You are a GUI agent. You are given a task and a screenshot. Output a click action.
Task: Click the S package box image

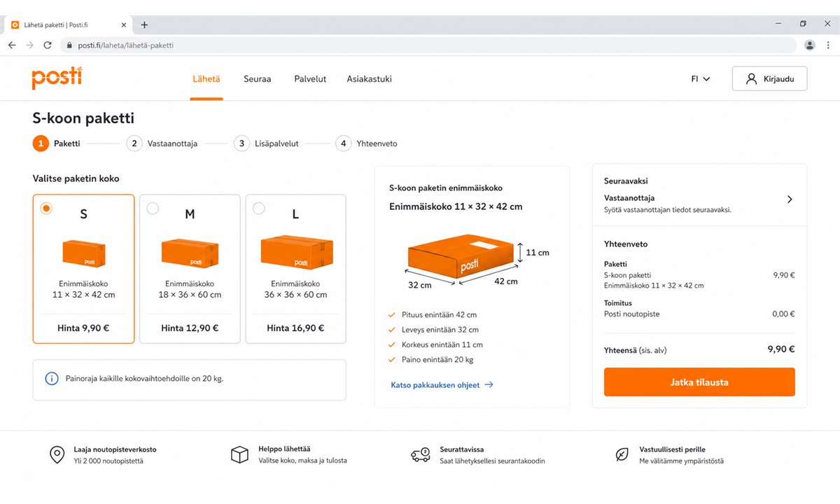pyautogui.click(x=84, y=253)
